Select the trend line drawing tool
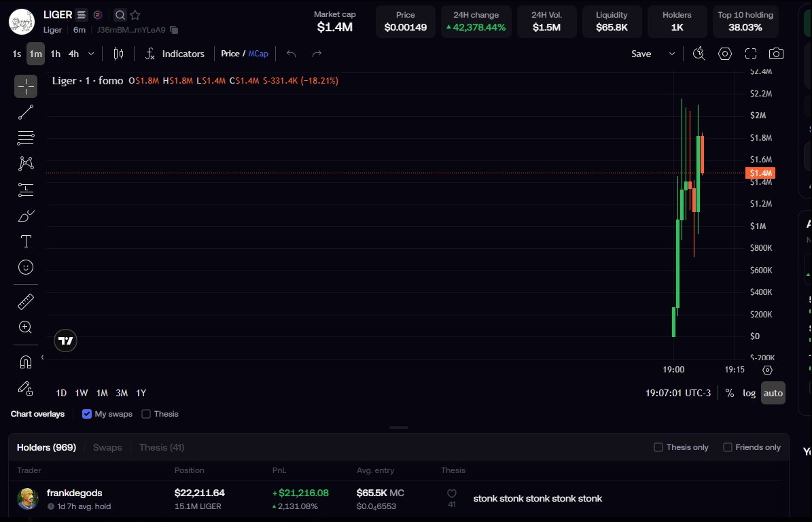This screenshot has width=812, height=522. [x=25, y=112]
